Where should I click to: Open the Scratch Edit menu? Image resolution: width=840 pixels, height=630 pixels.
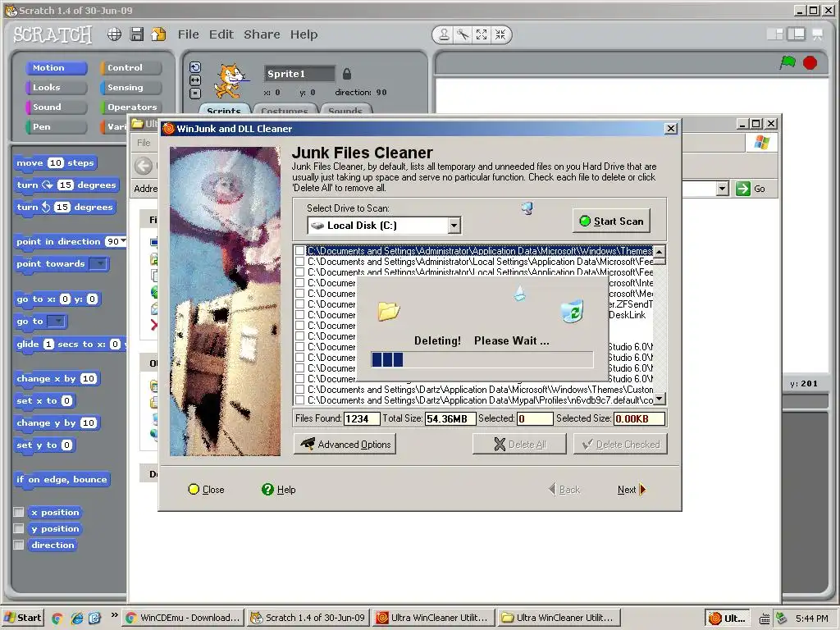click(221, 34)
